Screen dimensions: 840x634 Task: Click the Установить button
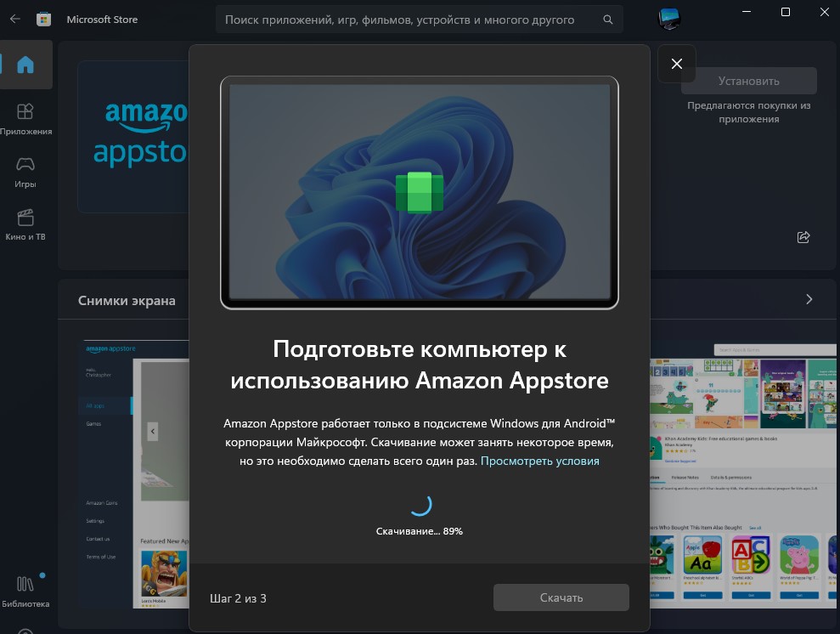coord(748,81)
